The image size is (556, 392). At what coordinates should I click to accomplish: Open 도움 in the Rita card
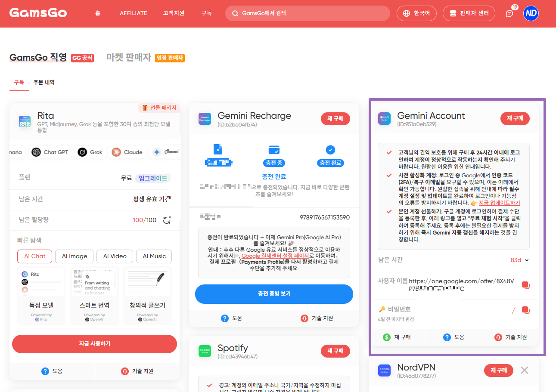pos(52,371)
